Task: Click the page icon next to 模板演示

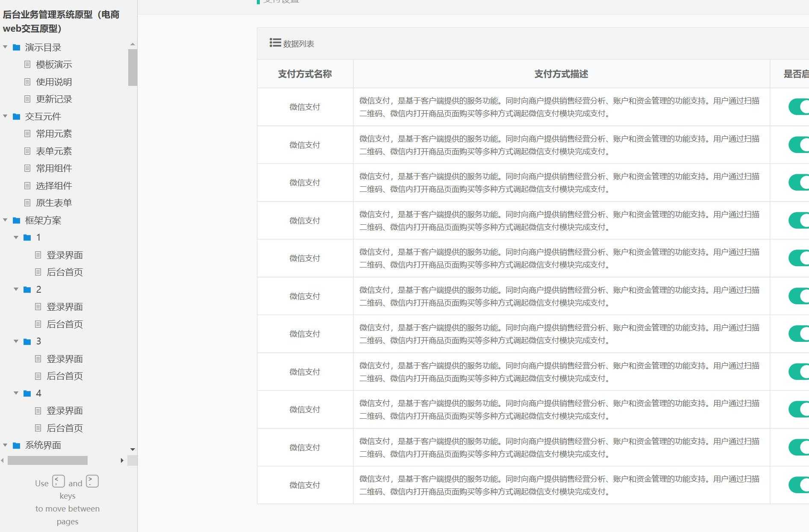Action: point(28,64)
